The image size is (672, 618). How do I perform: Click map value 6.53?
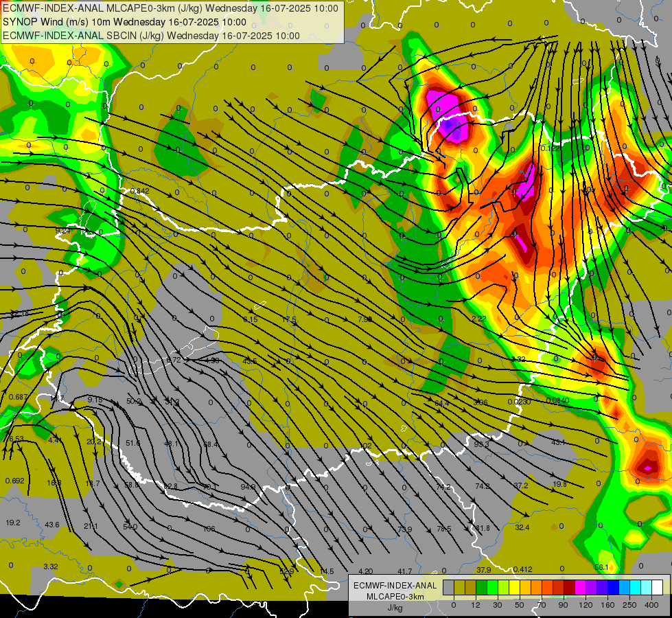[16, 439]
